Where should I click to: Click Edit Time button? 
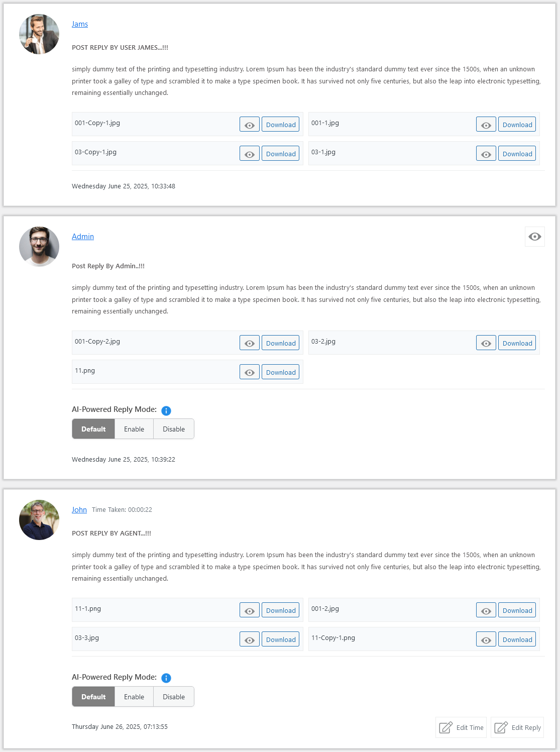coord(461,727)
